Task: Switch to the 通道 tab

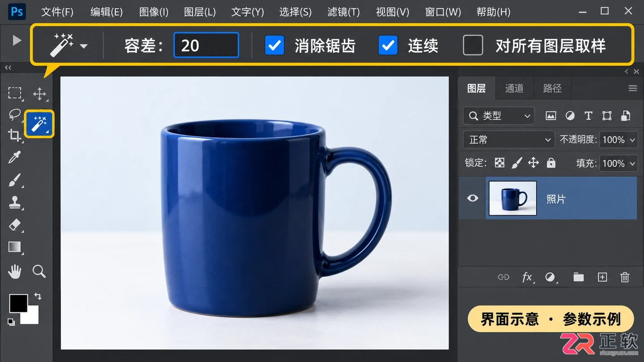Action: click(514, 88)
